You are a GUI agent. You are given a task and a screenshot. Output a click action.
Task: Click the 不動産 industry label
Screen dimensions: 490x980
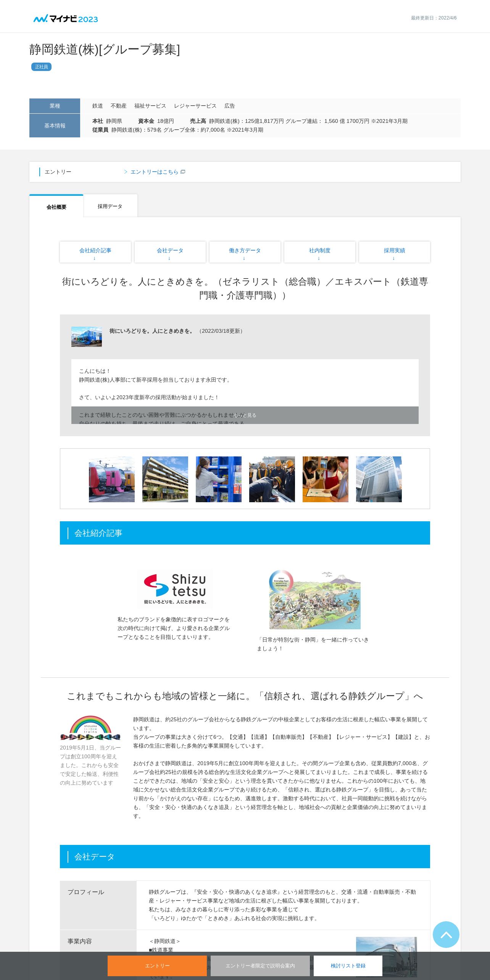pos(118,106)
